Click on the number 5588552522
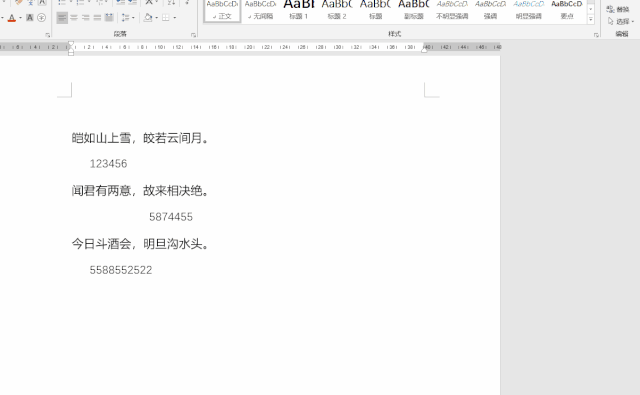The height and width of the screenshot is (395, 640). [121, 270]
